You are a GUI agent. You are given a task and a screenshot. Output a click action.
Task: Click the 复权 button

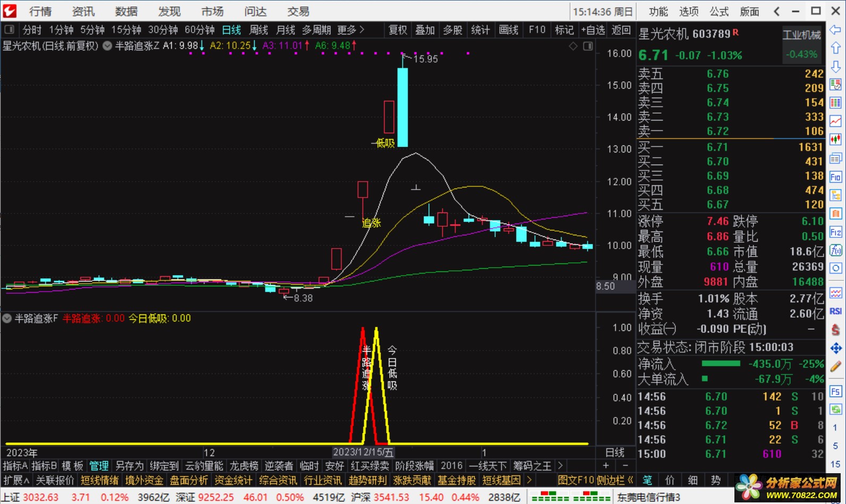point(397,30)
